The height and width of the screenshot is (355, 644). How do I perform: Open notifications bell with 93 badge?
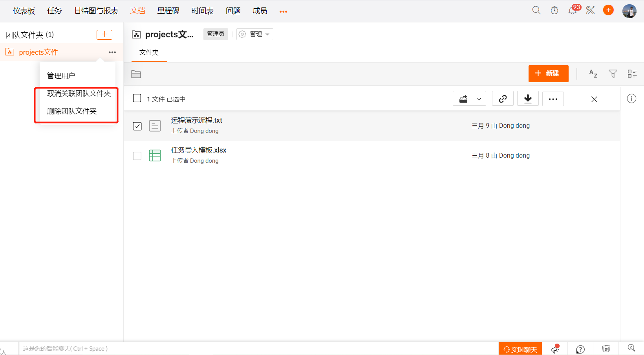coord(573,11)
